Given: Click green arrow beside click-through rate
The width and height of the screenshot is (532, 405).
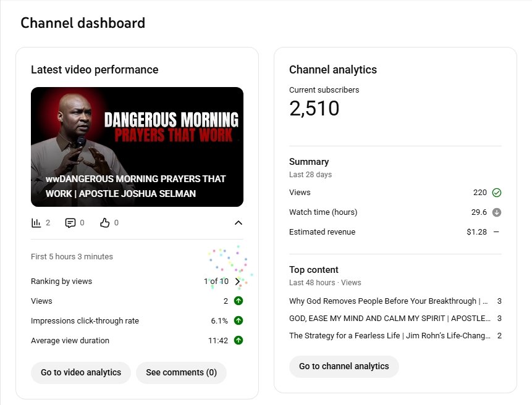Looking at the screenshot, I should (x=239, y=321).
